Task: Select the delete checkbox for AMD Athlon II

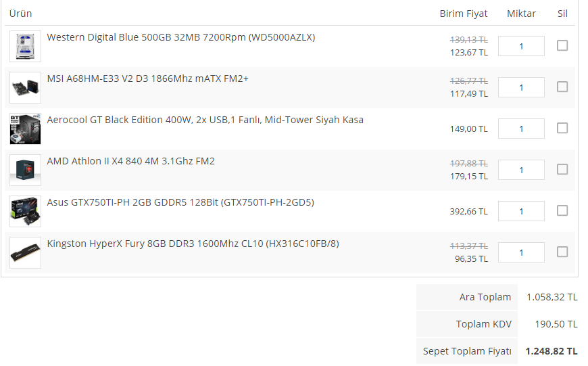Action: 562,170
